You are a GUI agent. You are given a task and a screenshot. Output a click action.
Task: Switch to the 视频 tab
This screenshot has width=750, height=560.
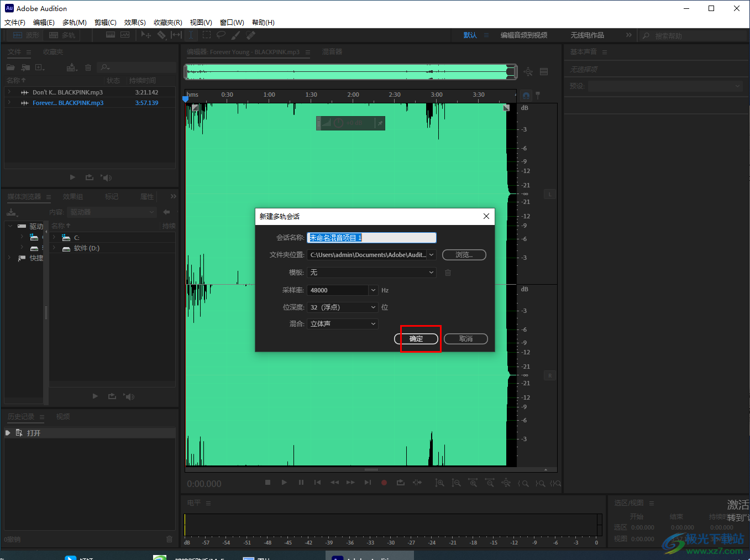(63, 417)
